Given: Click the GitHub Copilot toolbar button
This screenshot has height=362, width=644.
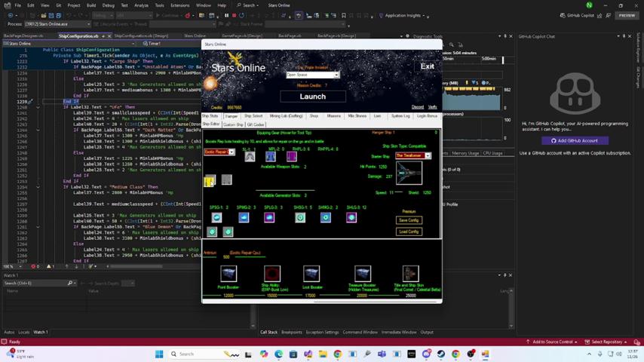Looking at the screenshot, I should pyautogui.click(x=577, y=16).
